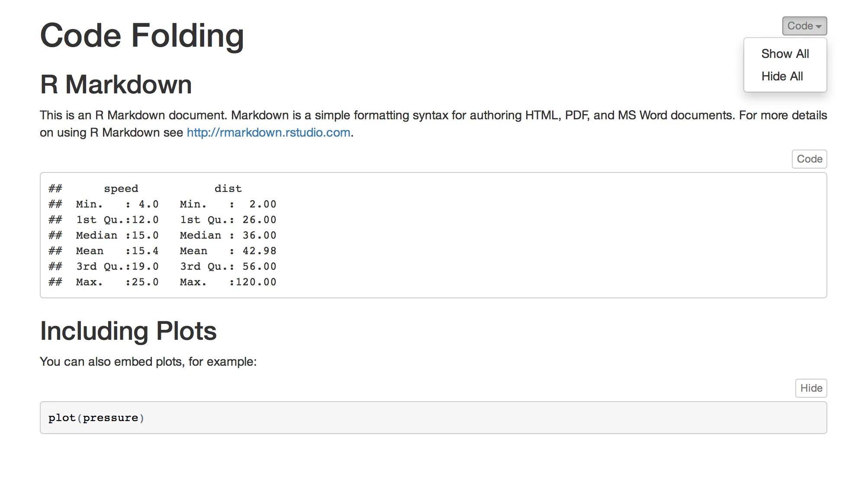Expand code block for Including Plots section
868x479 pixels.
[811, 387]
